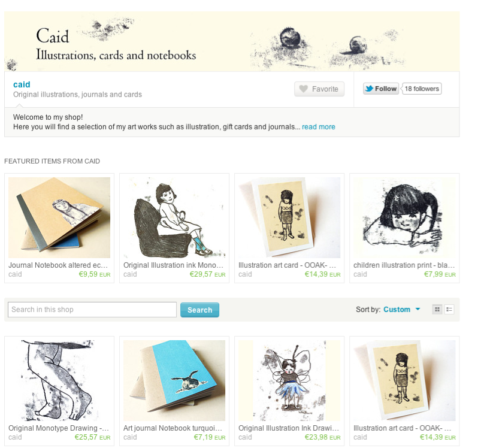
Task: Open children illustration print thumbnail
Action: click(x=404, y=217)
